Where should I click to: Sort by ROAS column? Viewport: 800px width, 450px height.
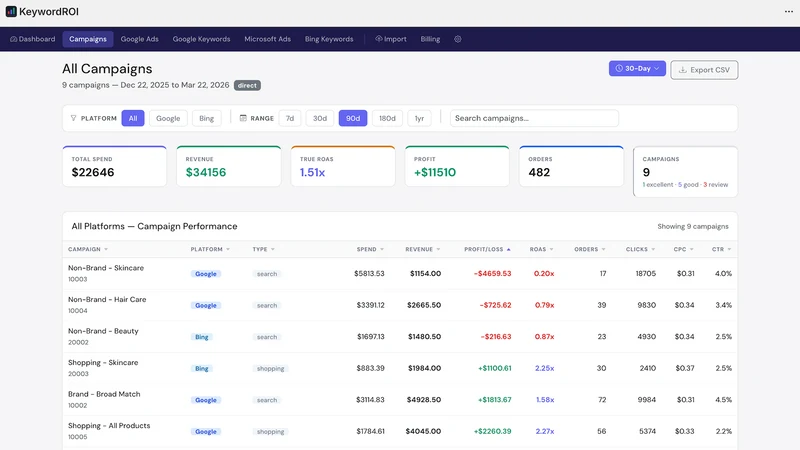[541, 249]
